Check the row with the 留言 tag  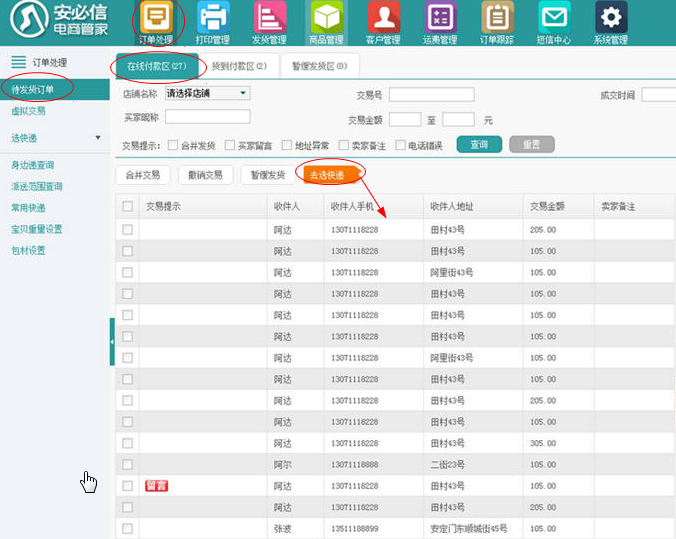pyautogui.click(x=128, y=486)
